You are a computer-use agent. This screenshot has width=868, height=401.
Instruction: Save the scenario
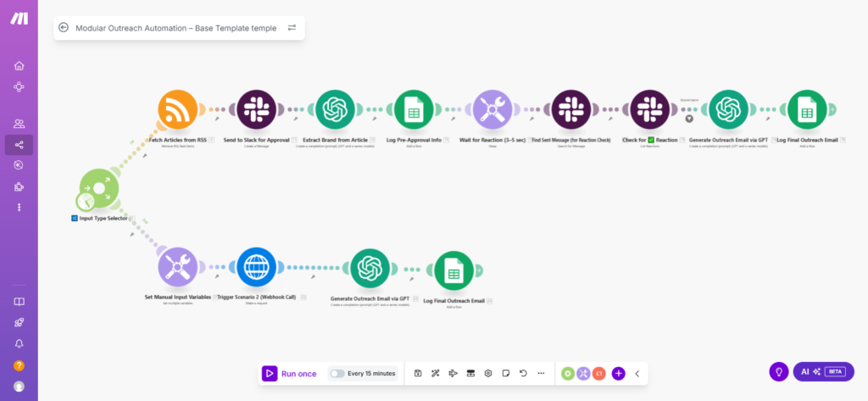[418, 373]
